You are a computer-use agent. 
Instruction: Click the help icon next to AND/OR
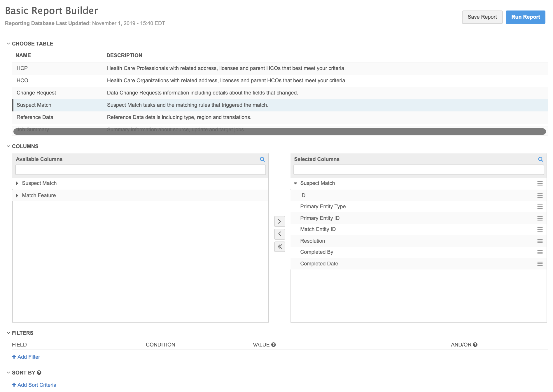tap(475, 345)
